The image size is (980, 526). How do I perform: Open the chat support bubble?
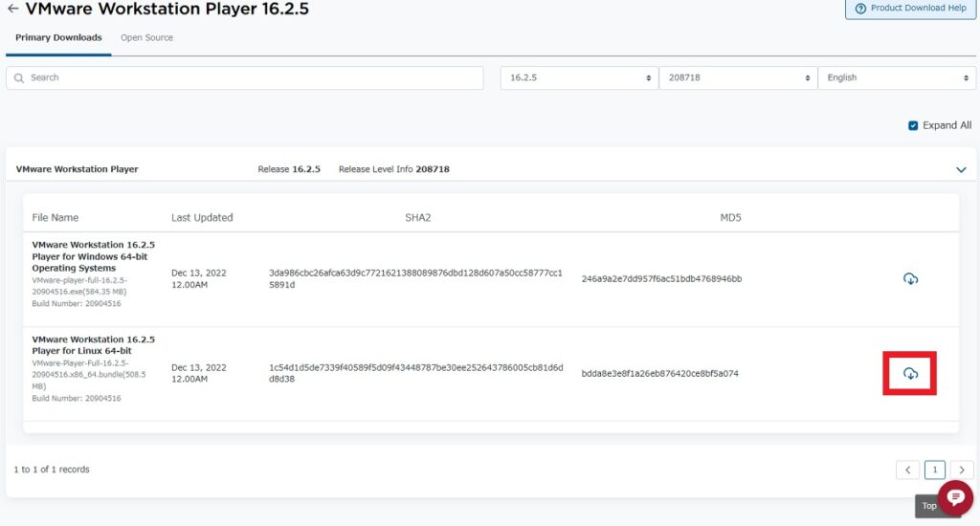955,498
